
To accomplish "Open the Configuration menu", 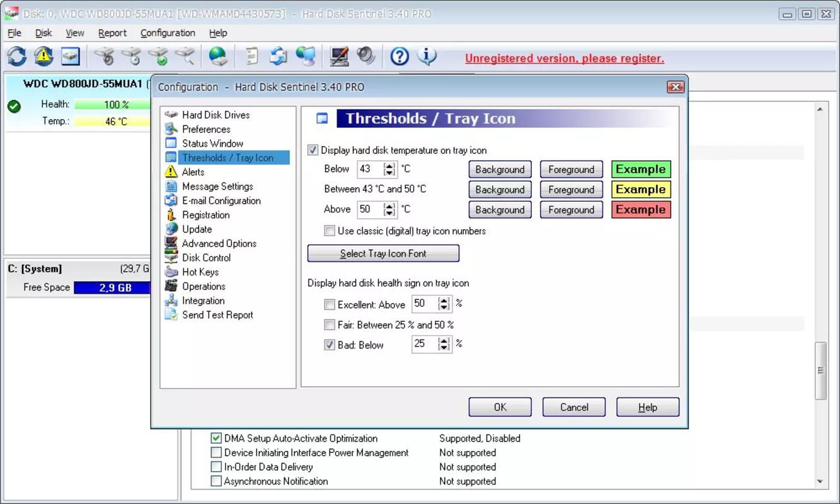I will pos(168,33).
